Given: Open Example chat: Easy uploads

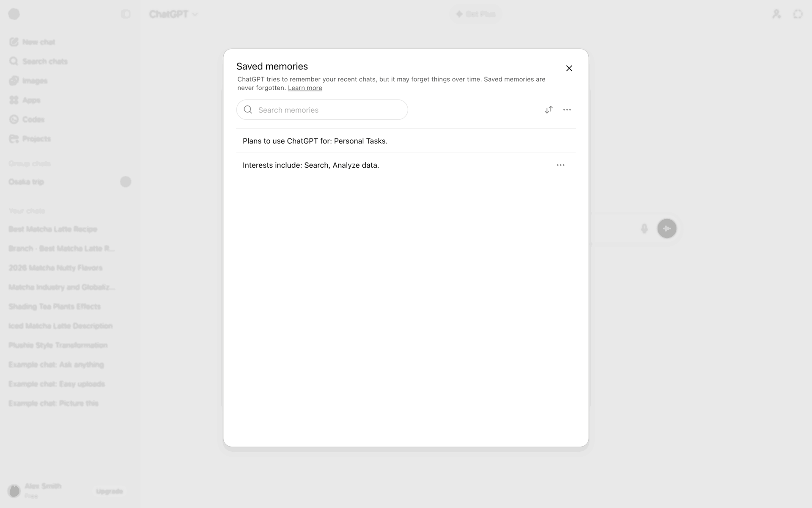Looking at the screenshot, I should pyautogui.click(x=70, y=384).
